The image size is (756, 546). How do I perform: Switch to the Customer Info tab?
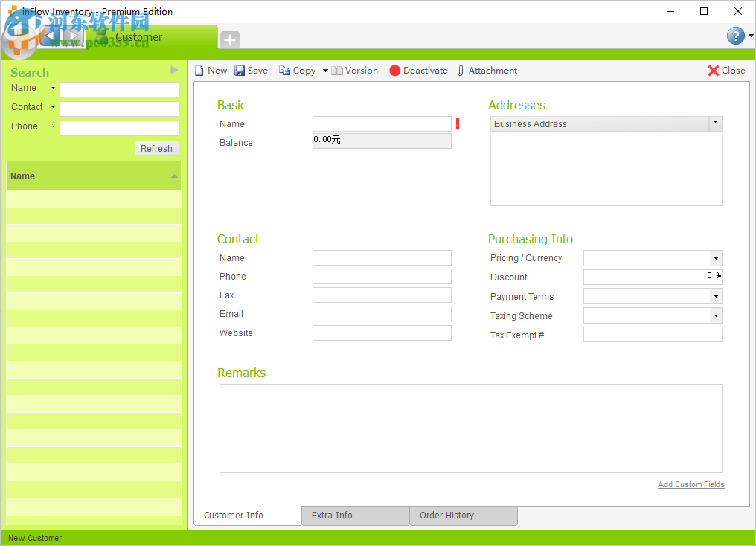click(248, 516)
